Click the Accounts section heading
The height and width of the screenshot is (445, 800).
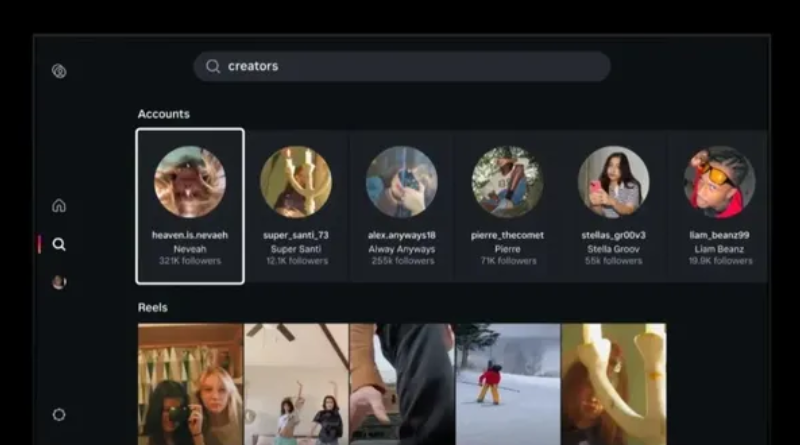click(x=163, y=114)
